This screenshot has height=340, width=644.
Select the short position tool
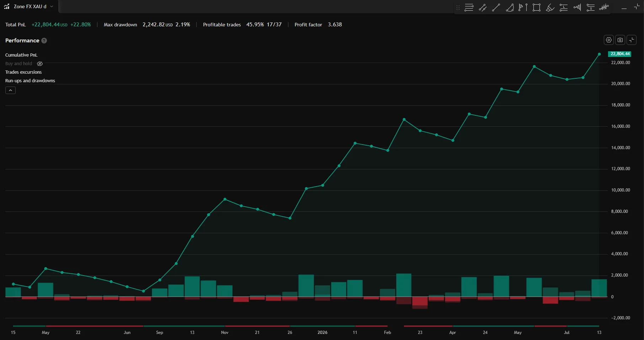[591, 7]
